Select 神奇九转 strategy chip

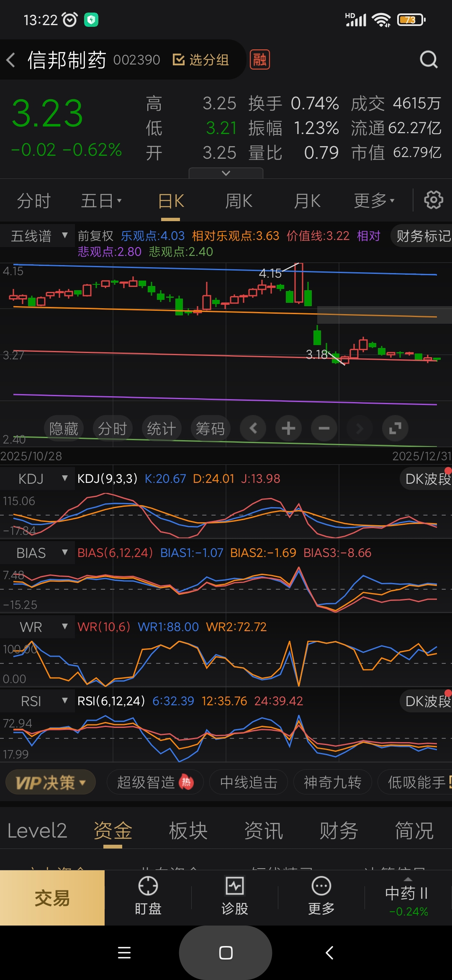tap(333, 782)
